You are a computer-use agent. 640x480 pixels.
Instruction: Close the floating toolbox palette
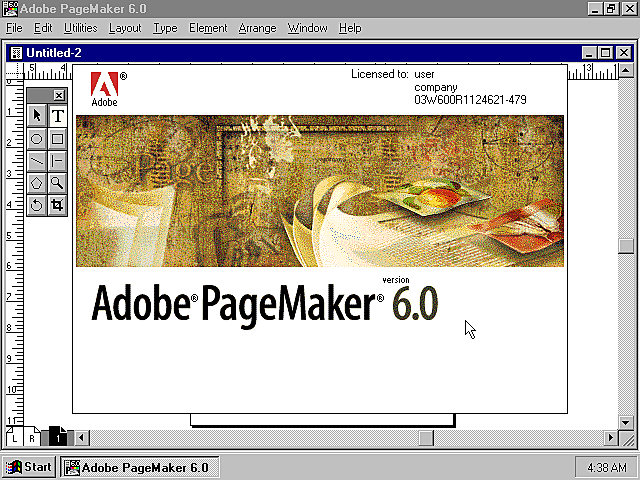[59, 96]
